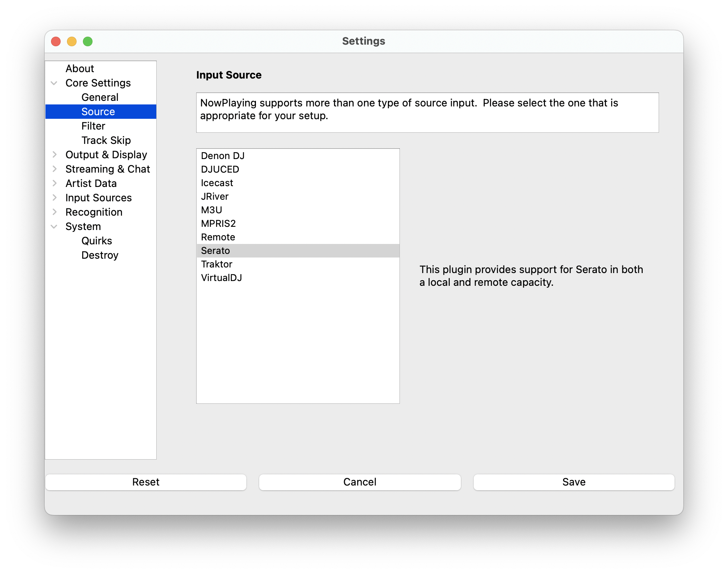The image size is (728, 574).
Task: Choose Denon DJ as input source
Action: (222, 156)
